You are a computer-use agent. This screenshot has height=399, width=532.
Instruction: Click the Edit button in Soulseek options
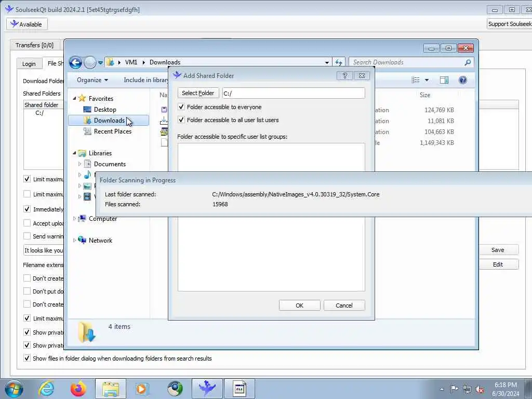(498, 264)
